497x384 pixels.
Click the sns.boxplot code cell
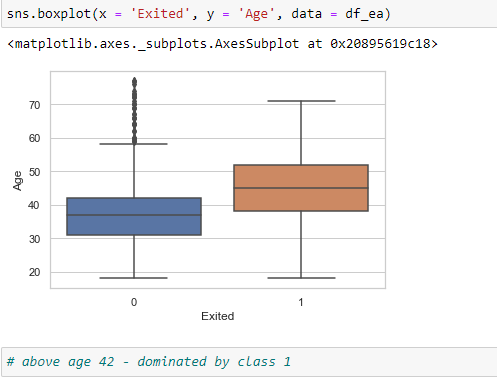[249, 14]
